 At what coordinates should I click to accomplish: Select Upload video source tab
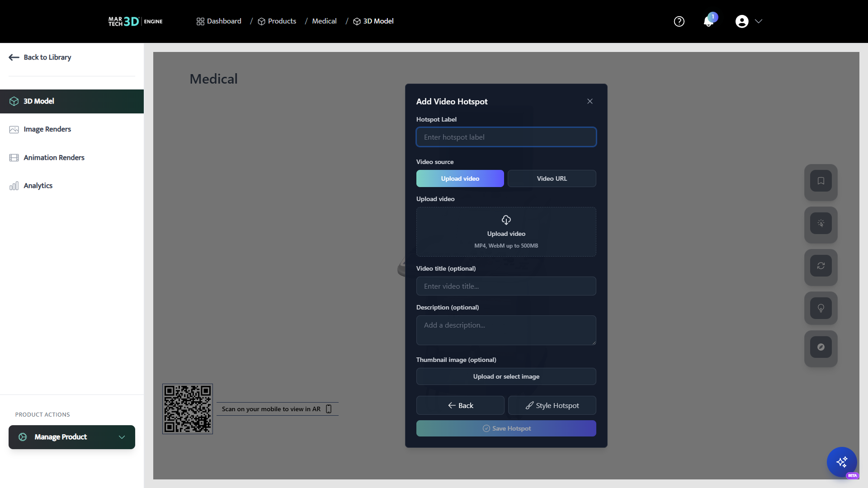[460, 178]
